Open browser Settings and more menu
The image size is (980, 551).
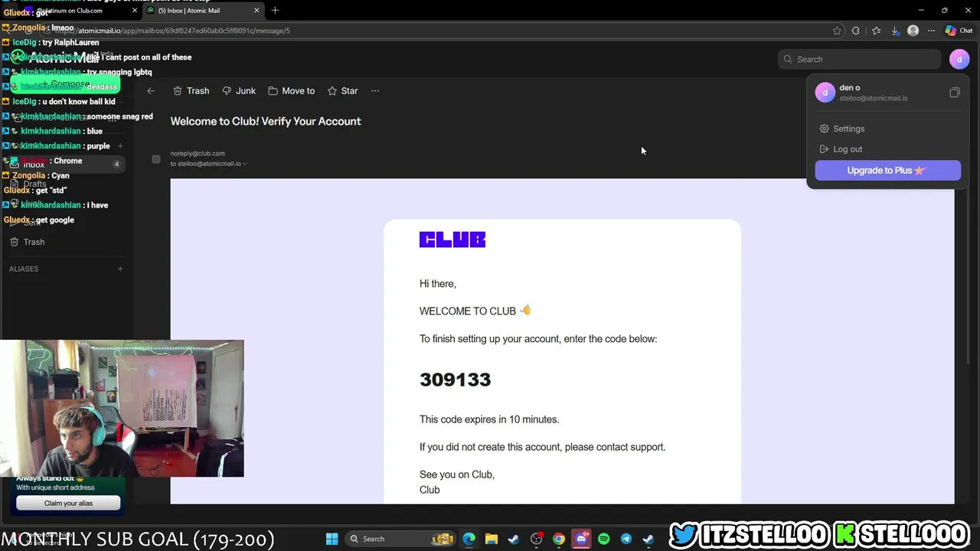pyautogui.click(x=931, y=31)
